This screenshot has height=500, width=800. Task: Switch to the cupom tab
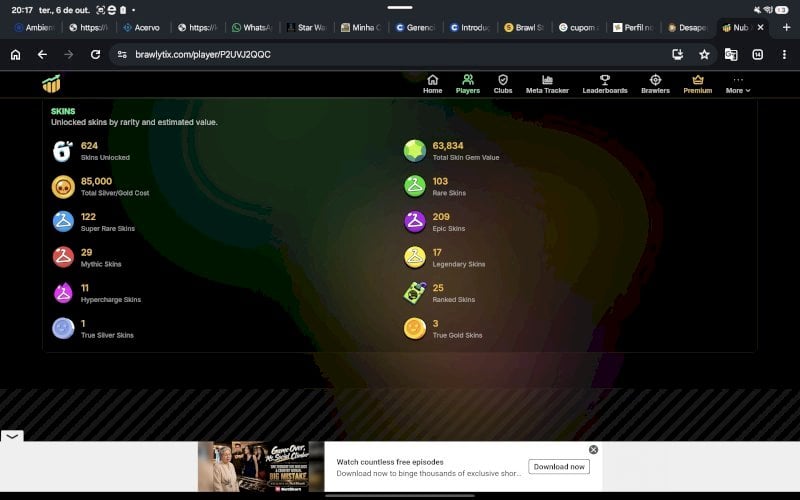point(579,28)
